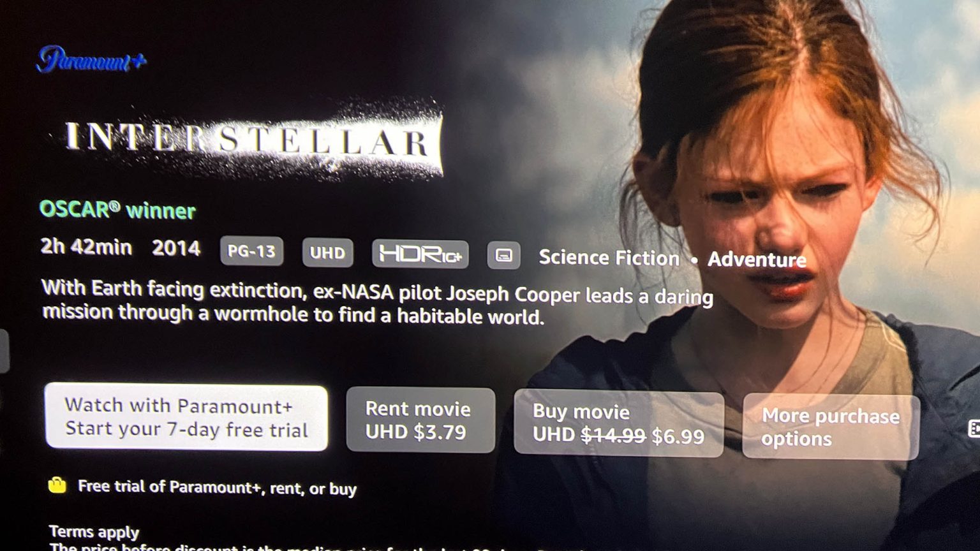Click the 2014 release year
This screenshot has height=551, width=980.
click(x=176, y=247)
